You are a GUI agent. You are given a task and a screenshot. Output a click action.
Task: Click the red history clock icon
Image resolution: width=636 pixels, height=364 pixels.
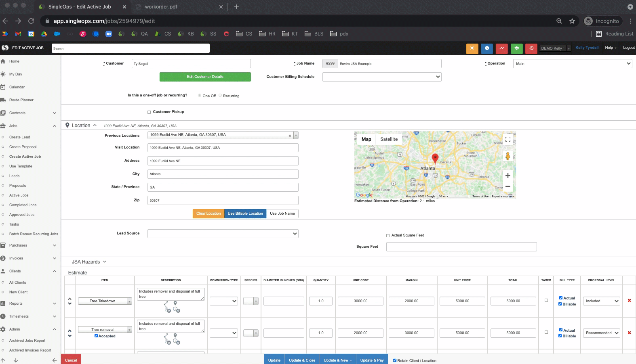pos(531,48)
